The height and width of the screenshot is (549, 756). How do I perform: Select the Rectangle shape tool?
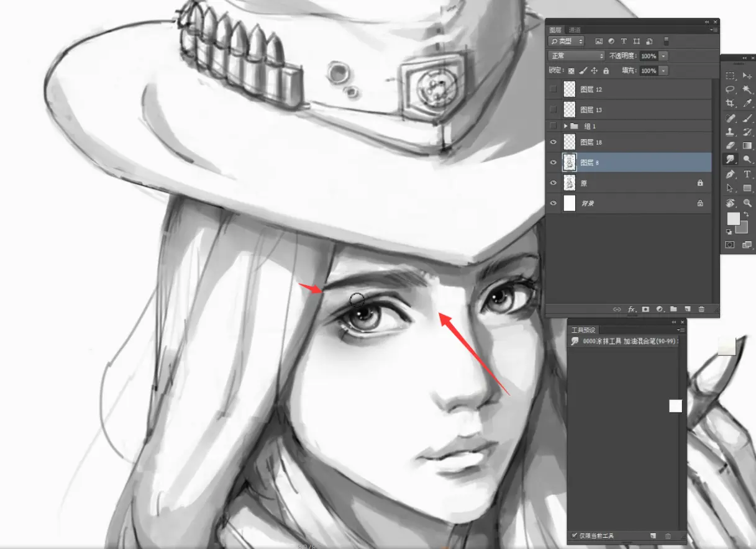tap(747, 188)
